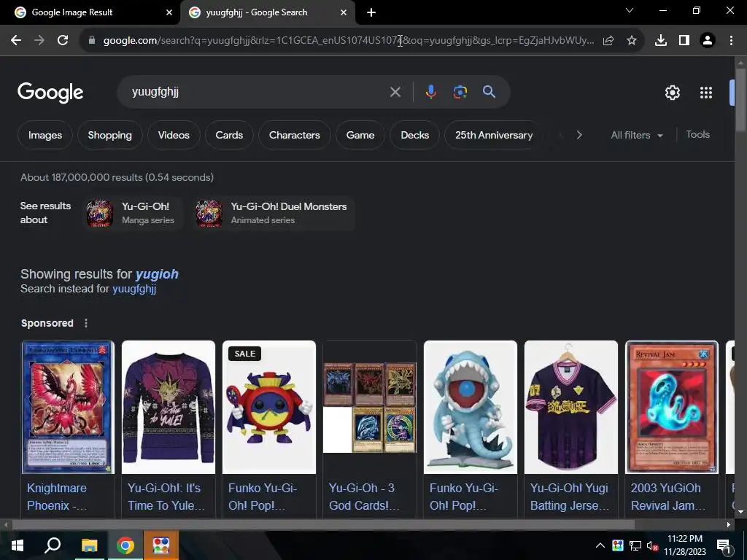The height and width of the screenshot is (560, 747).
Task: Reload the page with the refresh icon
Action: click(63, 41)
